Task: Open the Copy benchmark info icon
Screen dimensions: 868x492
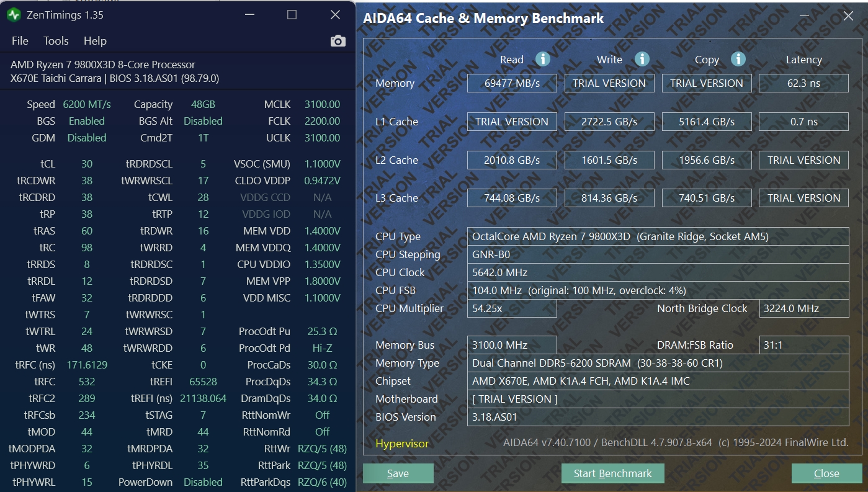Action: [x=738, y=59]
